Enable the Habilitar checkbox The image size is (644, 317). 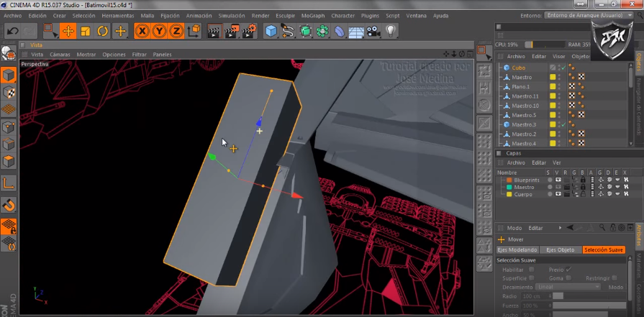[531, 270]
